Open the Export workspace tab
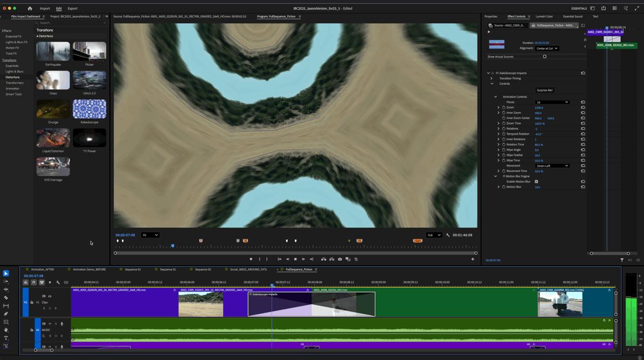This screenshot has height=360, width=644. tap(72, 8)
